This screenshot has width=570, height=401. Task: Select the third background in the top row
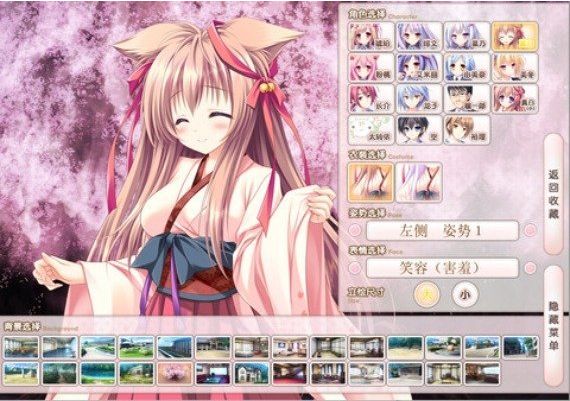[x=98, y=348]
